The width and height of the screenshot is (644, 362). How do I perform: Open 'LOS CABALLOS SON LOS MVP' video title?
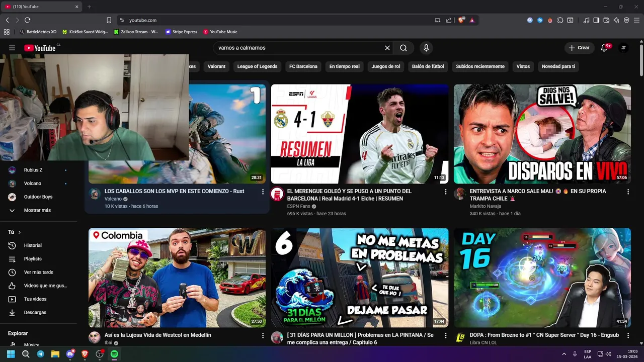(x=175, y=192)
